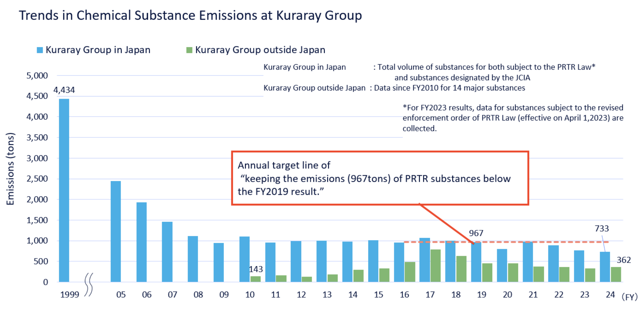This screenshot has height=310, width=644.
Task: Select the green bar for FY 13
Action: coord(333,278)
